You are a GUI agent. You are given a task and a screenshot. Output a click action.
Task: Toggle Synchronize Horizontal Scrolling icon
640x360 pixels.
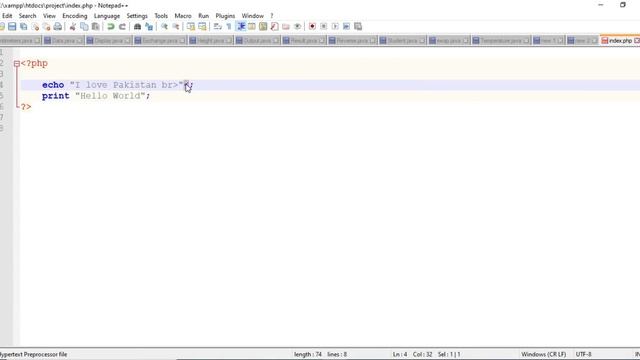tap(202, 27)
